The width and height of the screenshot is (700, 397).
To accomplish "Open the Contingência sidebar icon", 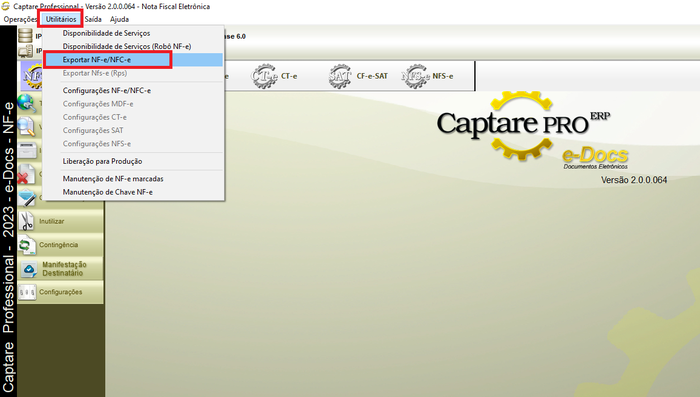I will 27,245.
